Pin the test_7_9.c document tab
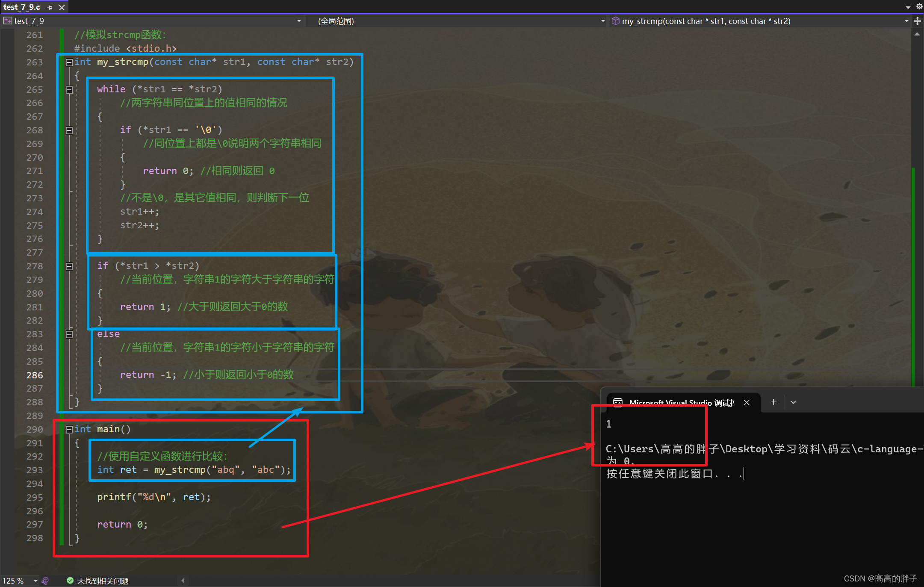Screen dimensions: 924x587 tap(50, 8)
